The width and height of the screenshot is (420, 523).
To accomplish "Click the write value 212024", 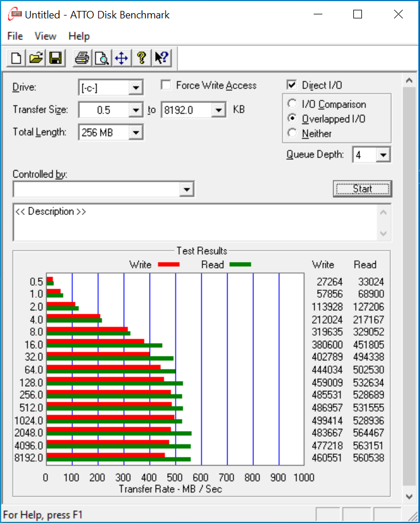I will [x=327, y=320].
